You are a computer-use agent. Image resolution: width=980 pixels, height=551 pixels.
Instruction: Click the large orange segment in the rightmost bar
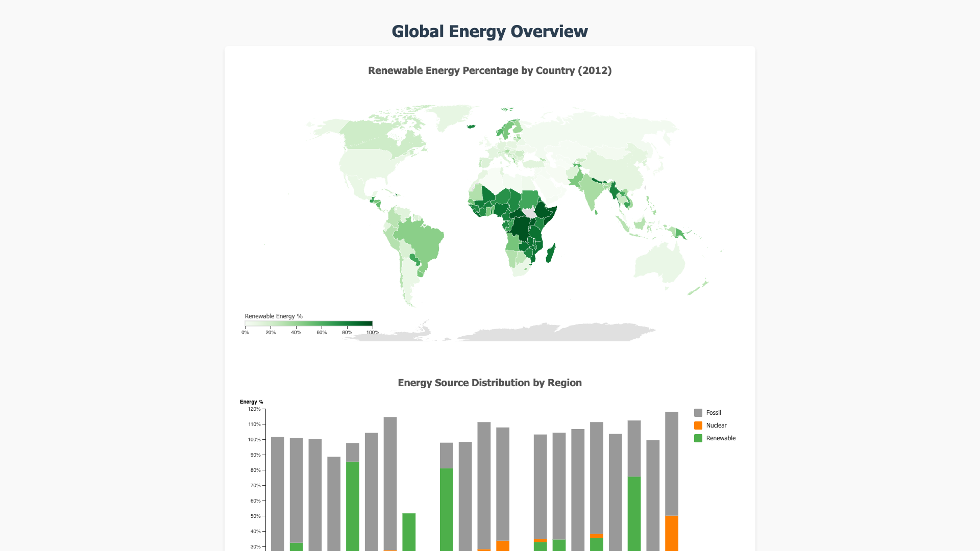click(x=672, y=533)
